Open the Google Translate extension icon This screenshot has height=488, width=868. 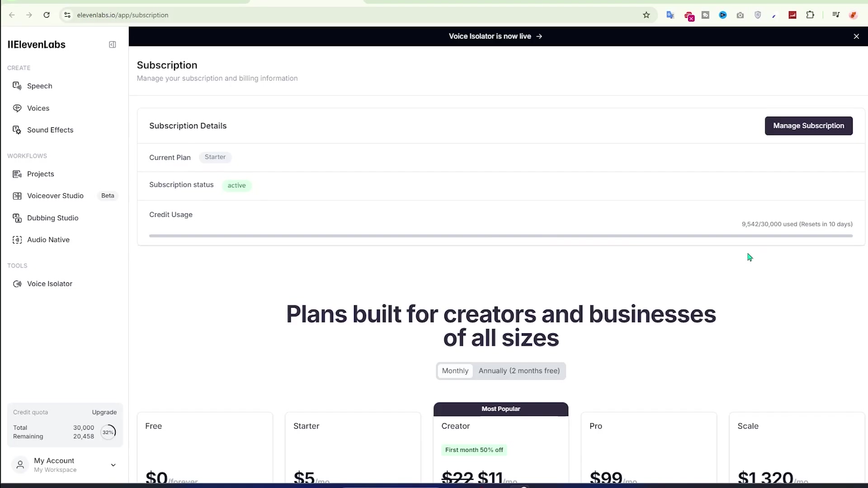[x=670, y=15]
